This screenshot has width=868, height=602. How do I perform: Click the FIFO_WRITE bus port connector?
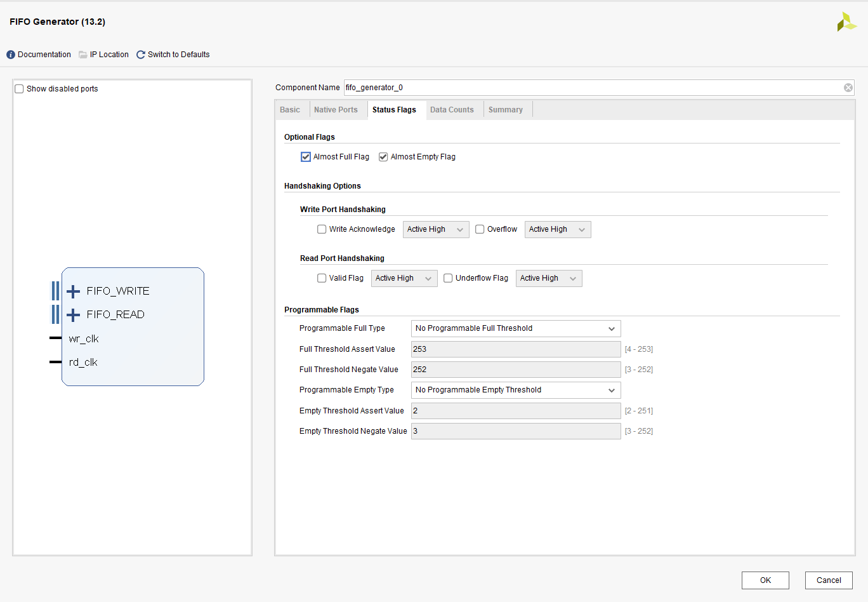coord(56,291)
